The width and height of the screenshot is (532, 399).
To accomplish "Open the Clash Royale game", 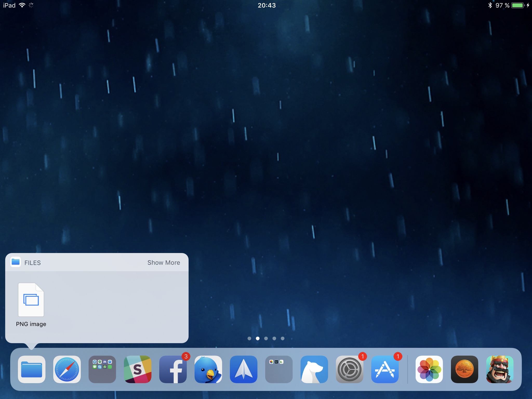I will click(500, 369).
